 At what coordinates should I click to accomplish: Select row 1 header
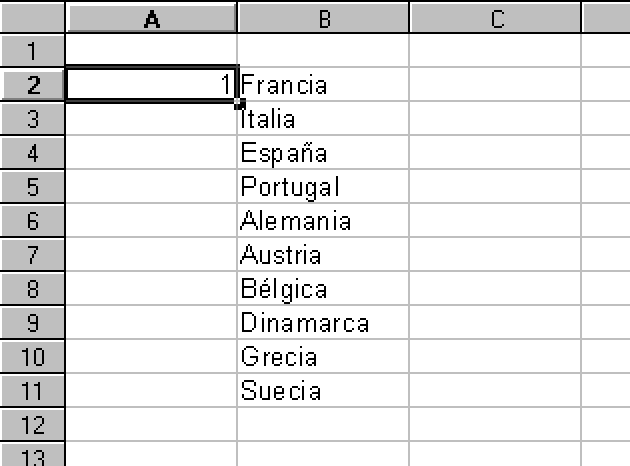coord(32,51)
